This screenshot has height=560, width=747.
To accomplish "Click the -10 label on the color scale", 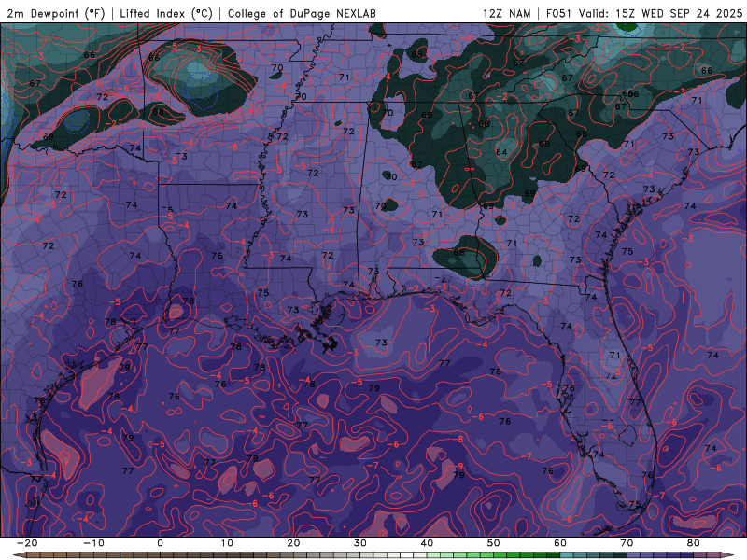I will (93, 543).
